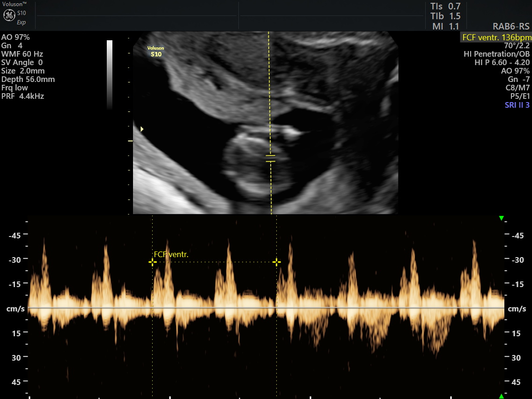
Task: Click the Gn 4 parameter
Action: pos(12,45)
